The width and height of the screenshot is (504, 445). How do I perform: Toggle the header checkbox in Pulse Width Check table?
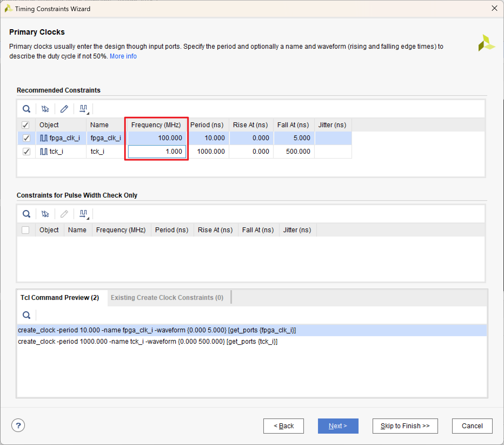click(x=25, y=230)
